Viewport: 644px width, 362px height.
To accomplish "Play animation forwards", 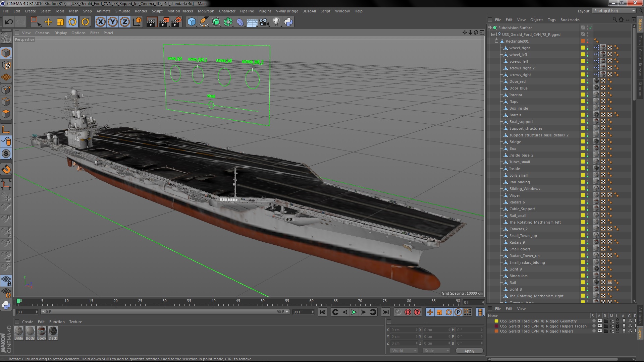I will coord(354,312).
